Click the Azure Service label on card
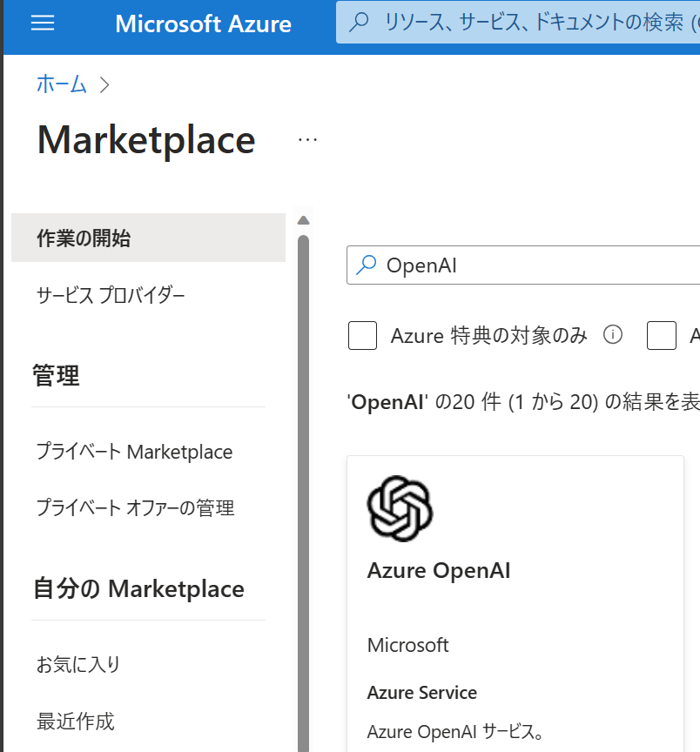Viewport: 700px width, 752px height. tap(422, 693)
